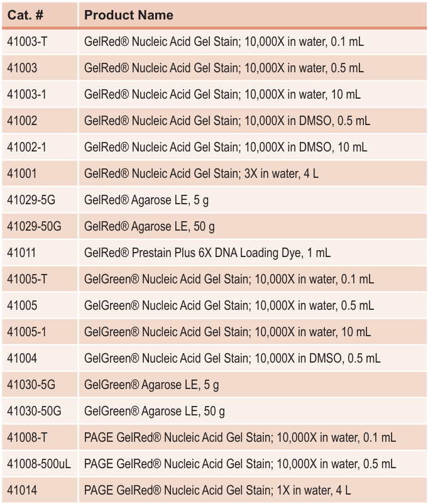Select catalog number 41008-500uL
The height and width of the screenshot is (504, 428).
39,464
